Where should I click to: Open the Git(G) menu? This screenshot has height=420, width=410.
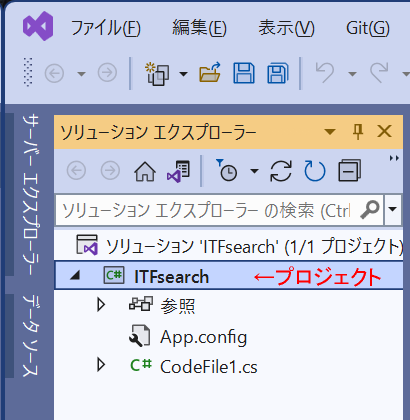coord(368,28)
